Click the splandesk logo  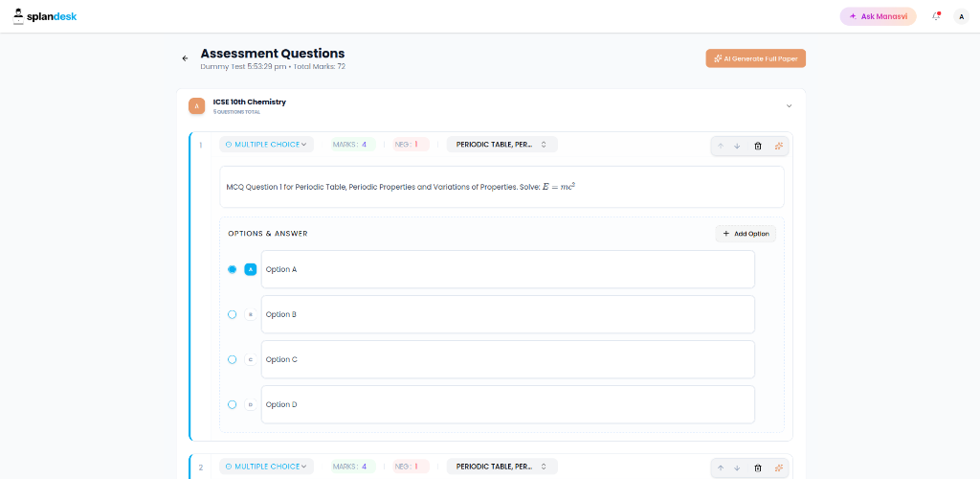click(x=44, y=16)
